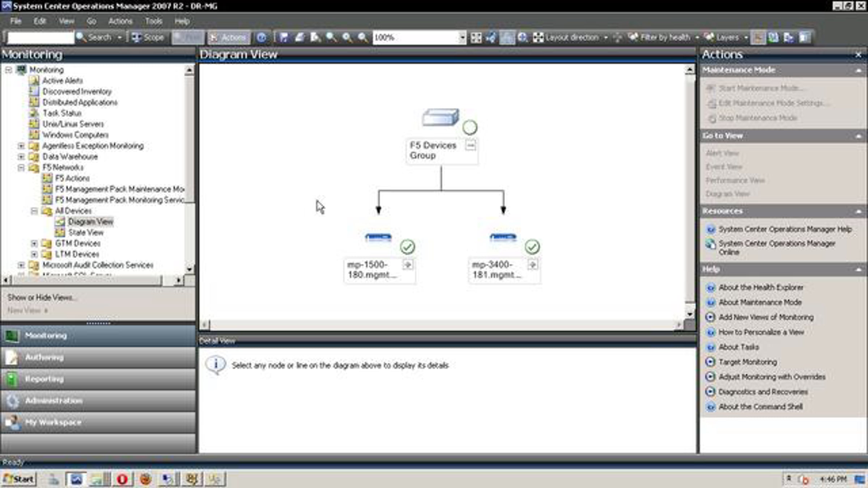Open Diagnostics and Recoveries help link

pos(763,392)
